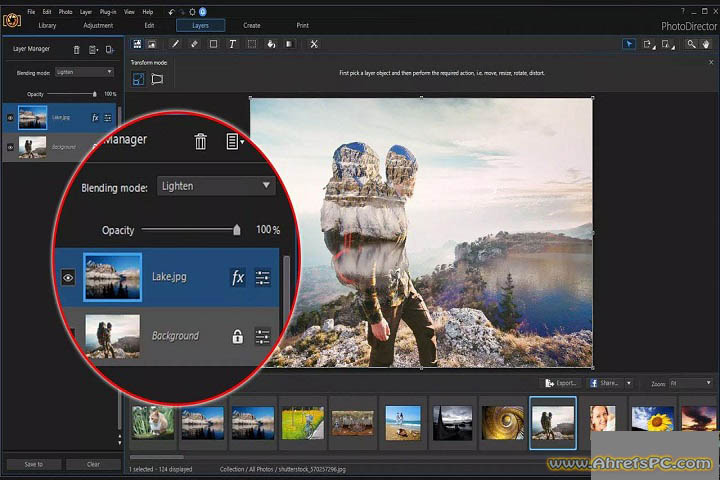The image size is (720, 480).
Task: Open the Edit menu in menu bar
Action: (47, 12)
